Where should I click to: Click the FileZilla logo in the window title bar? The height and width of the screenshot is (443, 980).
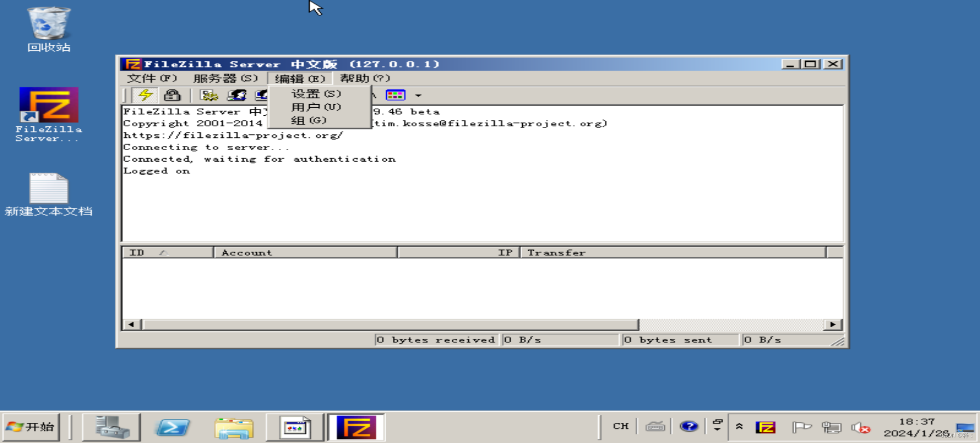tap(132, 64)
